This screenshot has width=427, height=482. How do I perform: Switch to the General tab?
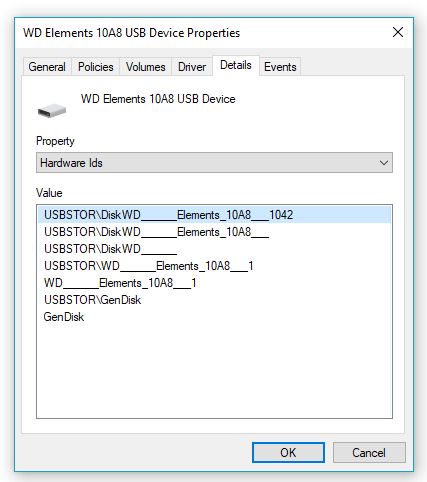(47, 67)
